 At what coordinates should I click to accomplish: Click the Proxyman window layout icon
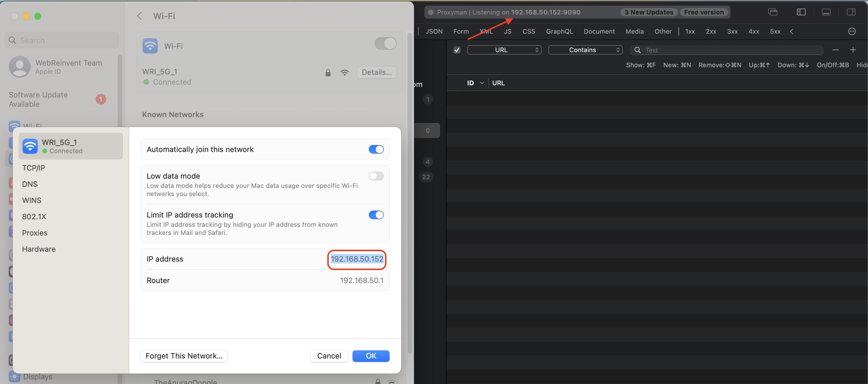pos(773,12)
